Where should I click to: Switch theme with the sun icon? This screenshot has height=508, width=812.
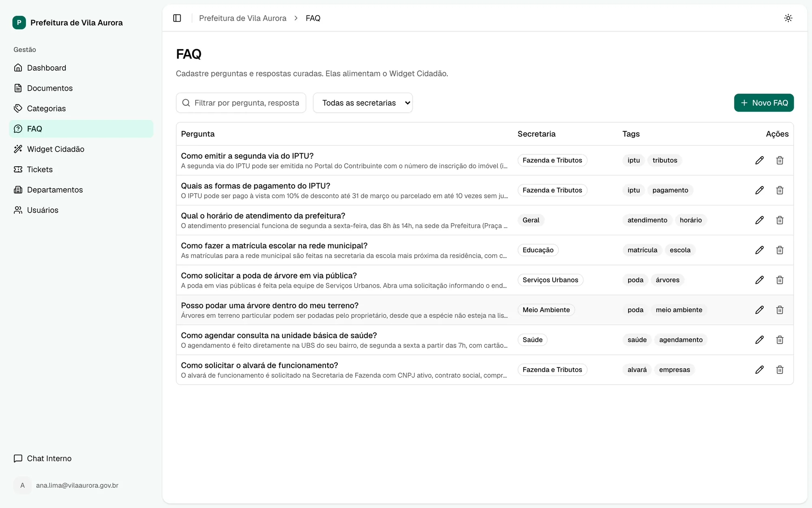coord(788,18)
